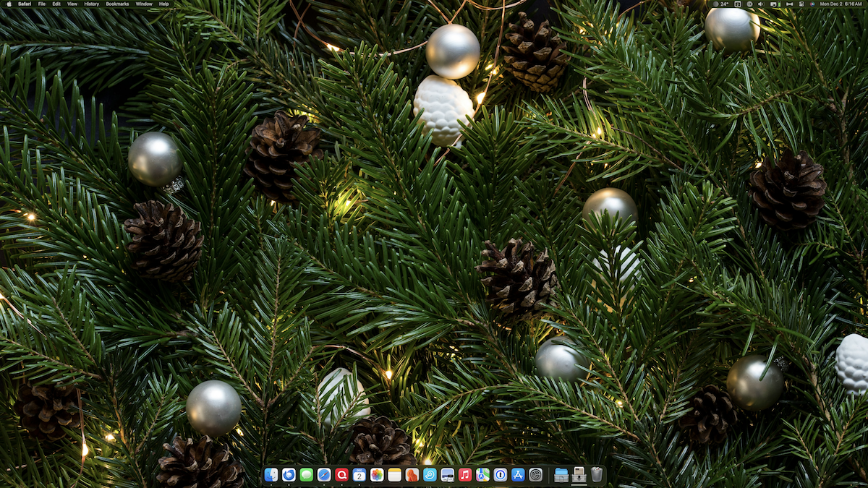
Task: Open the File menu
Action: [42, 4]
